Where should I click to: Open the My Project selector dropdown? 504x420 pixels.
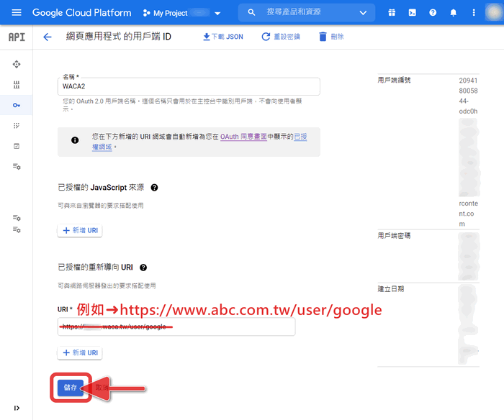pos(181,13)
